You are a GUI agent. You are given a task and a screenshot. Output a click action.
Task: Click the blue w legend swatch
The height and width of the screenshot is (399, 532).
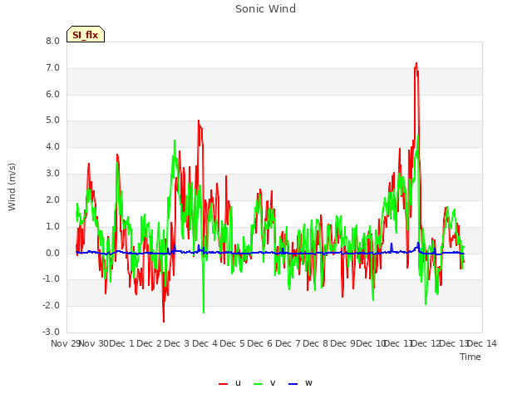293,384
